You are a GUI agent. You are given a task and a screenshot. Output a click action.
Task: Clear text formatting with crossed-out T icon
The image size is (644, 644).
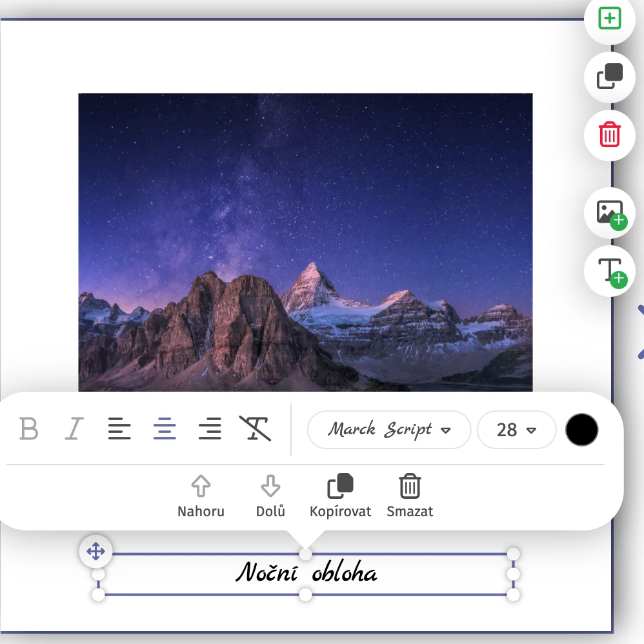point(255,428)
